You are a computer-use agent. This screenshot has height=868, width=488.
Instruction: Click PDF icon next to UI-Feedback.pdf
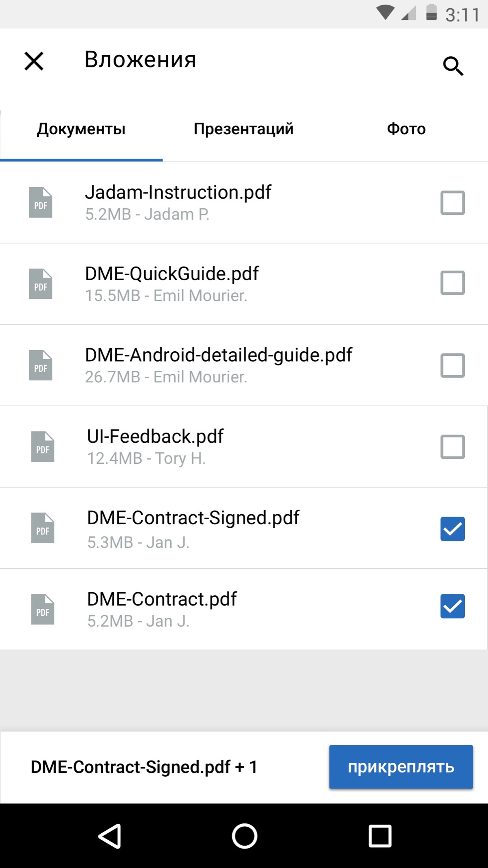[x=43, y=447]
